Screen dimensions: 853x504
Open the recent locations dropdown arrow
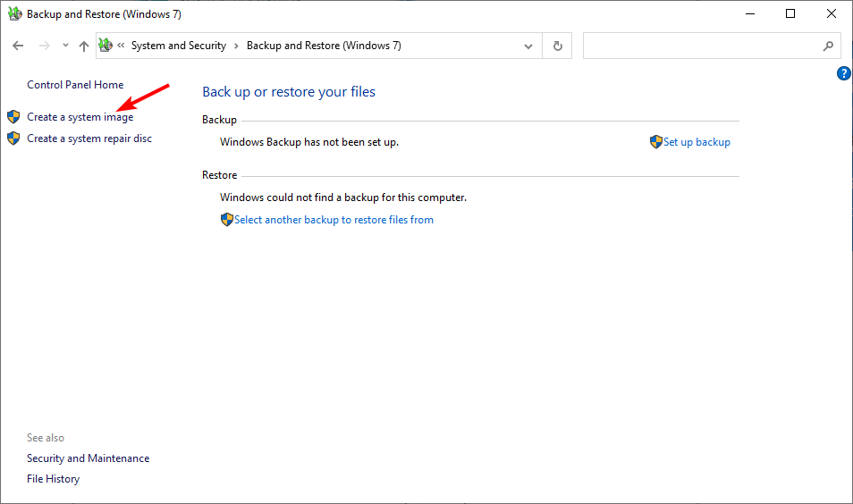coord(65,46)
